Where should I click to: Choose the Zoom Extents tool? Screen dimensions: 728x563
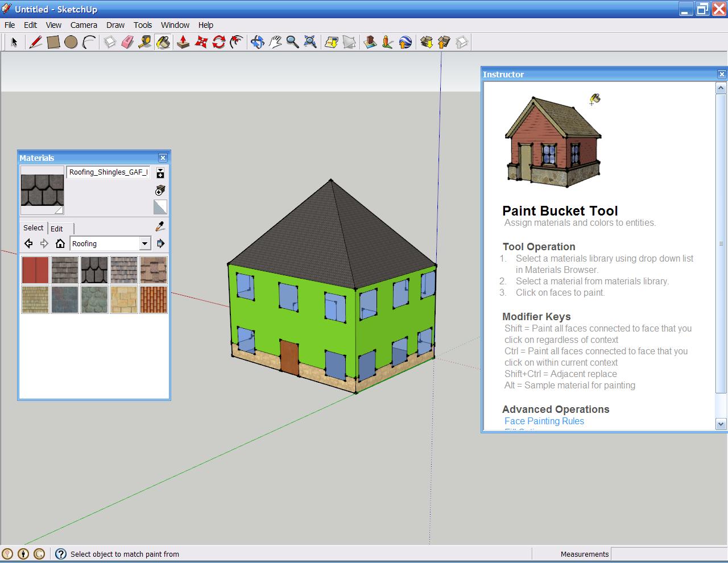tap(311, 42)
